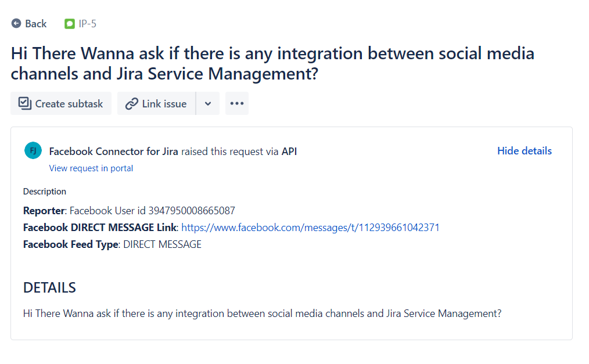The image size is (589, 364).
Task: Click the Back arrow icon
Action: click(x=16, y=24)
